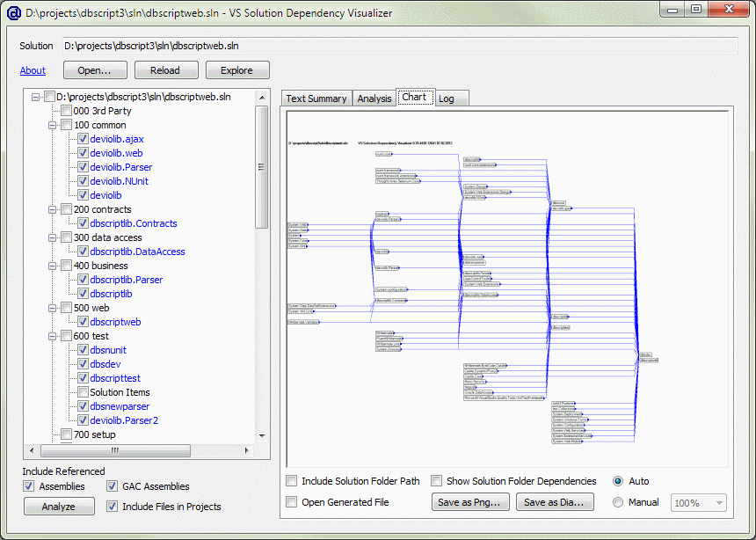Uncheck the dbscriptlib project checkbox
Screen dimensions: 756x540
click(x=83, y=294)
